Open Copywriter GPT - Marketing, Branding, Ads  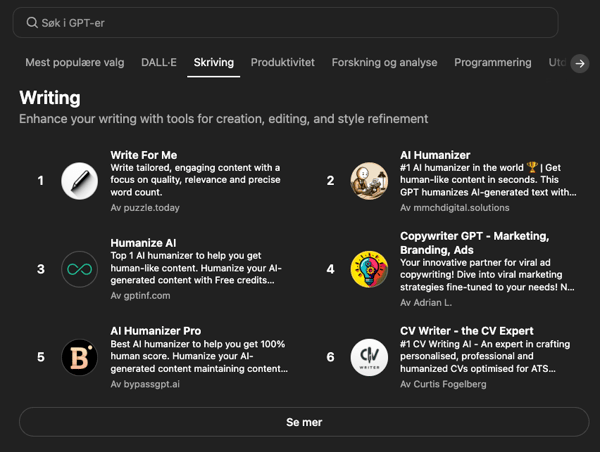[474, 243]
